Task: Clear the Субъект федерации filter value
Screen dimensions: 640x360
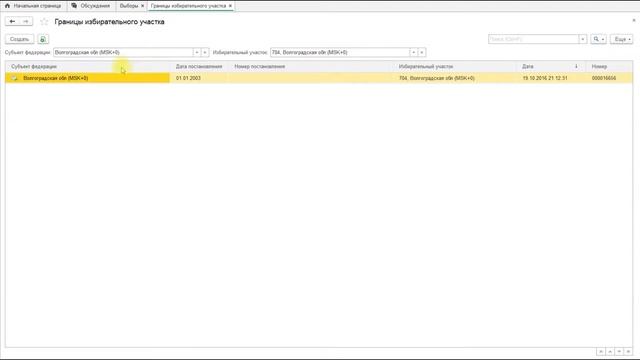Action: pyautogui.click(x=205, y=52)
